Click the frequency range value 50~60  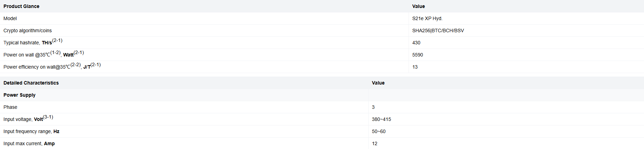[x=379, y=131]
